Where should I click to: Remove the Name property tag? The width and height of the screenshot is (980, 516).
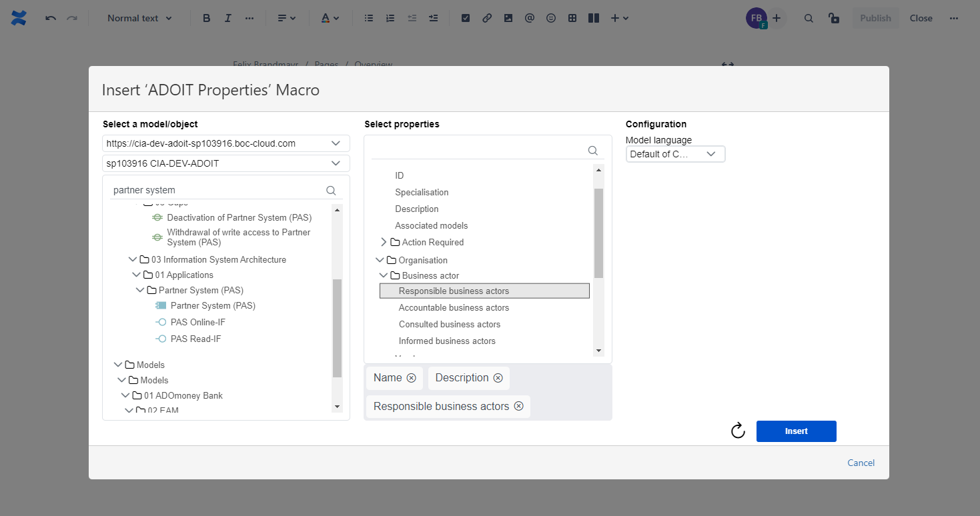pos(412,378)
